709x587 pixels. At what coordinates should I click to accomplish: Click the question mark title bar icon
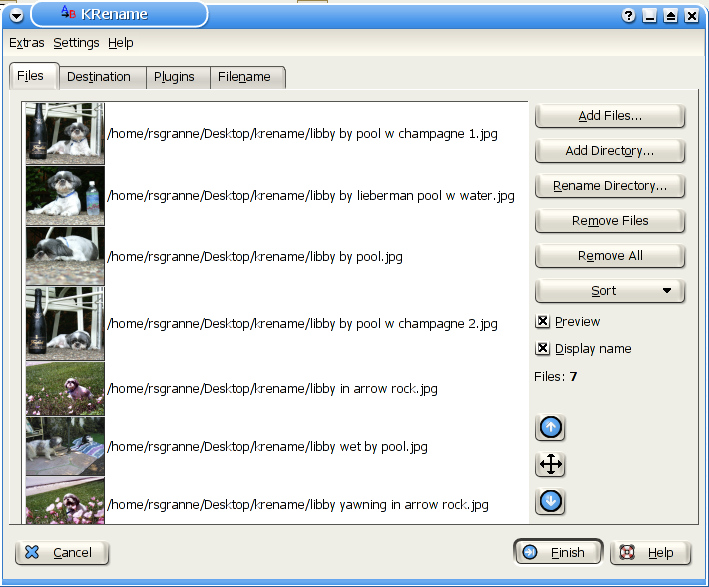click(x=628, y=16)
